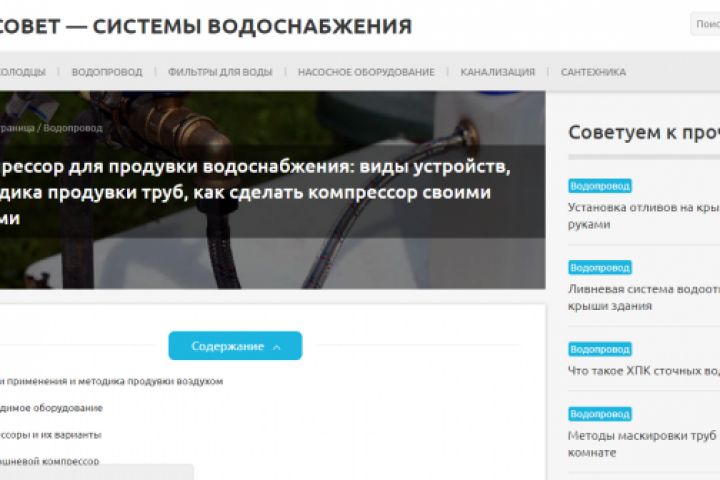This screenshot has width=720, height=480.
Task: Click Водопровод tag above Установка отливов
Action: [x=600, y=186]
